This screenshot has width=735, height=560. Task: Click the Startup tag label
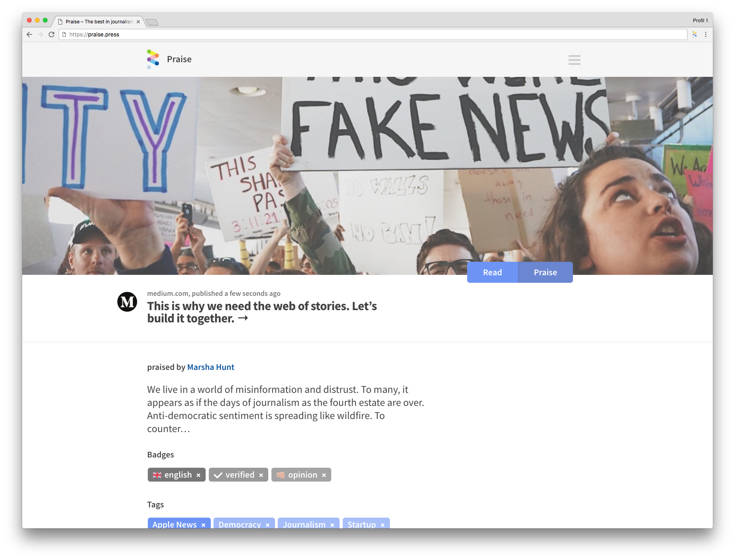362,524
